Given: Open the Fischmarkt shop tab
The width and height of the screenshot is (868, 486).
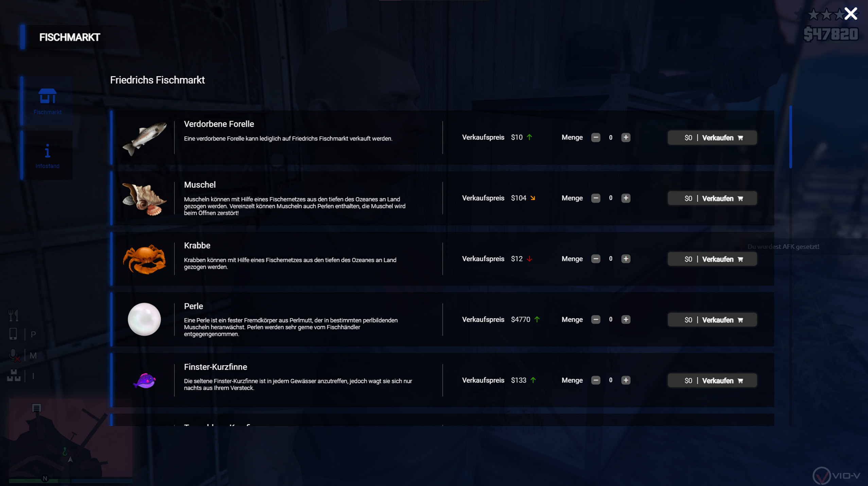Looking at the screenshot, I should pyautogui.click(x=47, y=101).
